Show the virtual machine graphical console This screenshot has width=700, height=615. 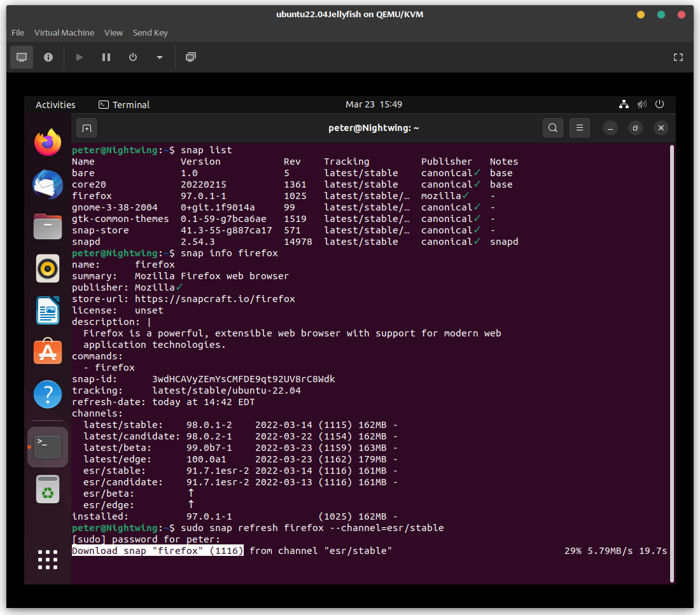point(22,57)
